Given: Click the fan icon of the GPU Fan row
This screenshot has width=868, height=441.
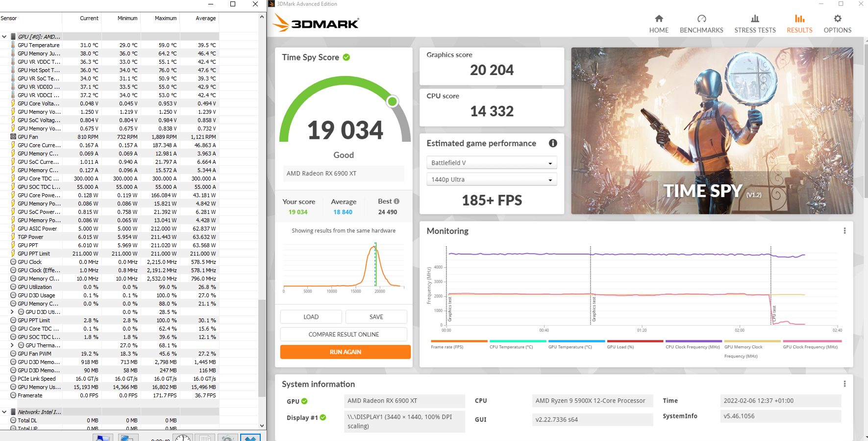Looking at the screenshot, I should click(x=13, y=137).
